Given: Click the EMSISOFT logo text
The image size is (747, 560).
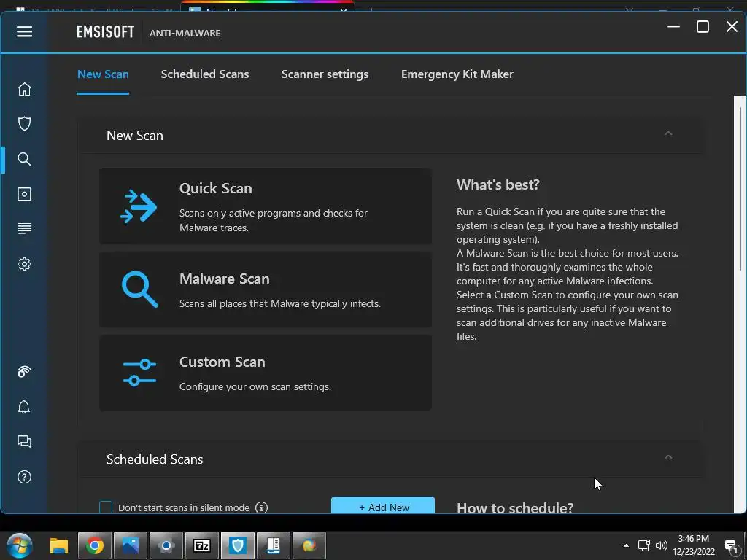Looking at the screenshot, I should (105, 32).
